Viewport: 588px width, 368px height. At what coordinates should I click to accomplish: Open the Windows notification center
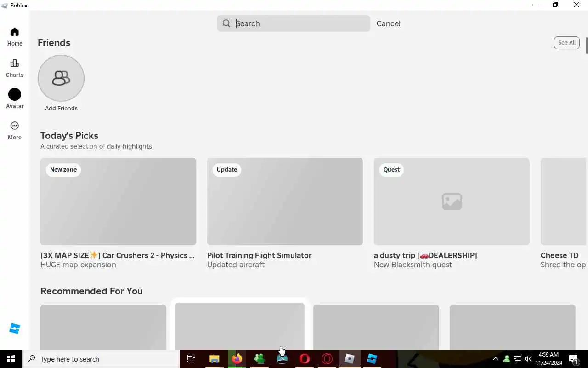574,359
